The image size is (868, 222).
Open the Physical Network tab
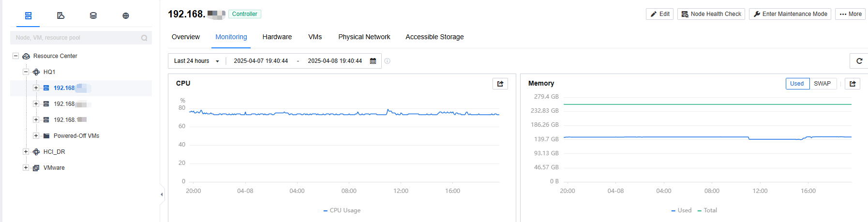364,37
